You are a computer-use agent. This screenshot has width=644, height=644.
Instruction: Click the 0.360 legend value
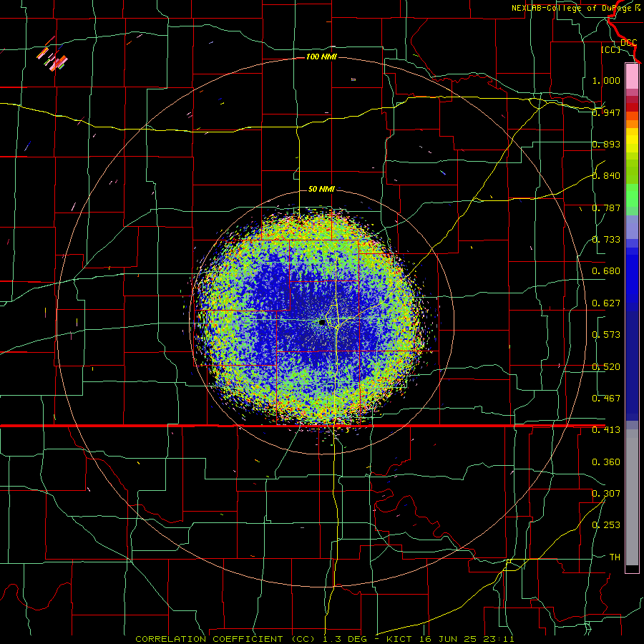click(606, 462)
